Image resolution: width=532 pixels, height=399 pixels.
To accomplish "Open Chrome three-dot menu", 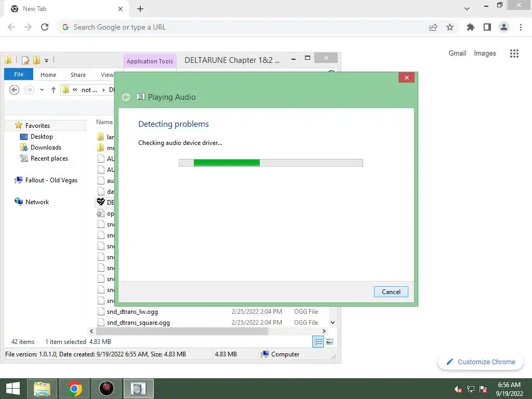I will click(x=521, y=27).
